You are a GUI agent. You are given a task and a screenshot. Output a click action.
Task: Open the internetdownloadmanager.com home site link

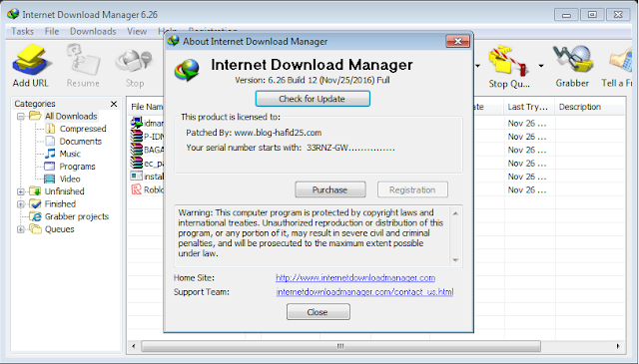[x=355, y=277]
